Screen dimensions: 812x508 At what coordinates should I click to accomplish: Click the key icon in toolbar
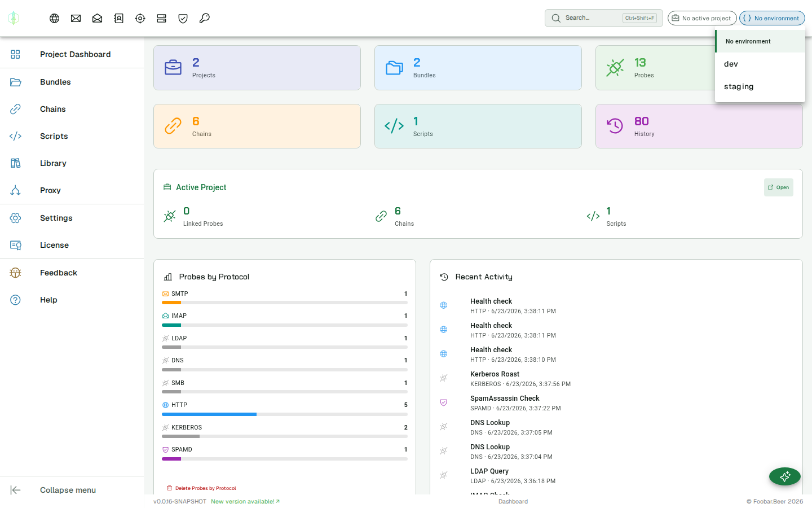coord(205,19)
